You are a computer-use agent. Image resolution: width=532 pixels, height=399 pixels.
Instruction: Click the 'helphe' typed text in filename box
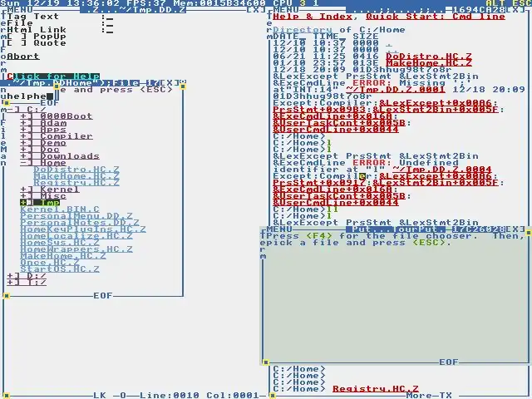pos(27,96)
